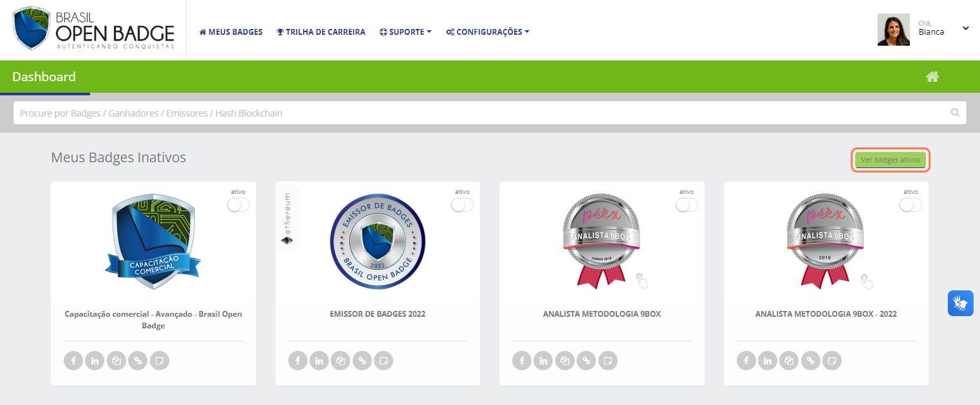Toggle ativo switch for Capacitação comercial badge
Screen dimensions: 980x405
[x=238, y=205]
